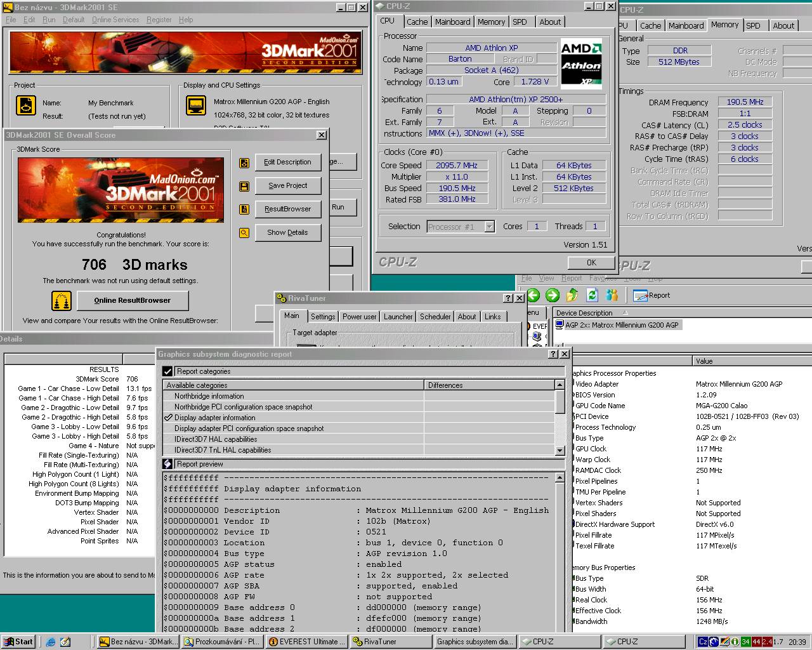The height and width of the screenshot is (650, 812).
Task: Click the Show Details magnifier icon
Action: [244, 233]
